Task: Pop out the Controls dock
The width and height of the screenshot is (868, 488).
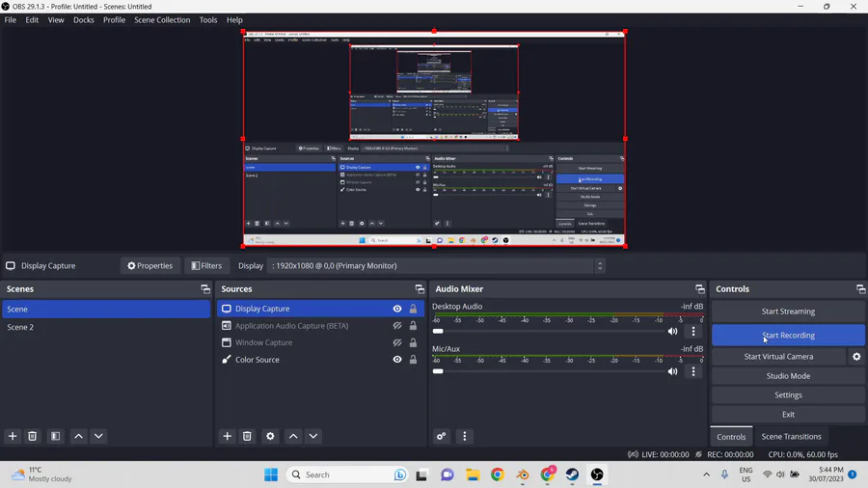Action: coord(860,288)
